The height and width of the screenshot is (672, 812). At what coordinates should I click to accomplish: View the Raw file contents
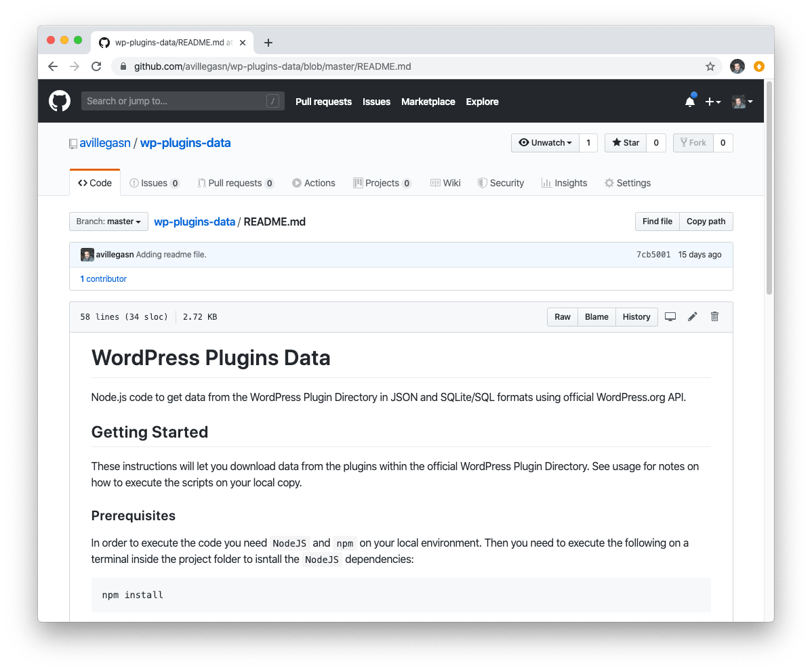tap(562, 316)
